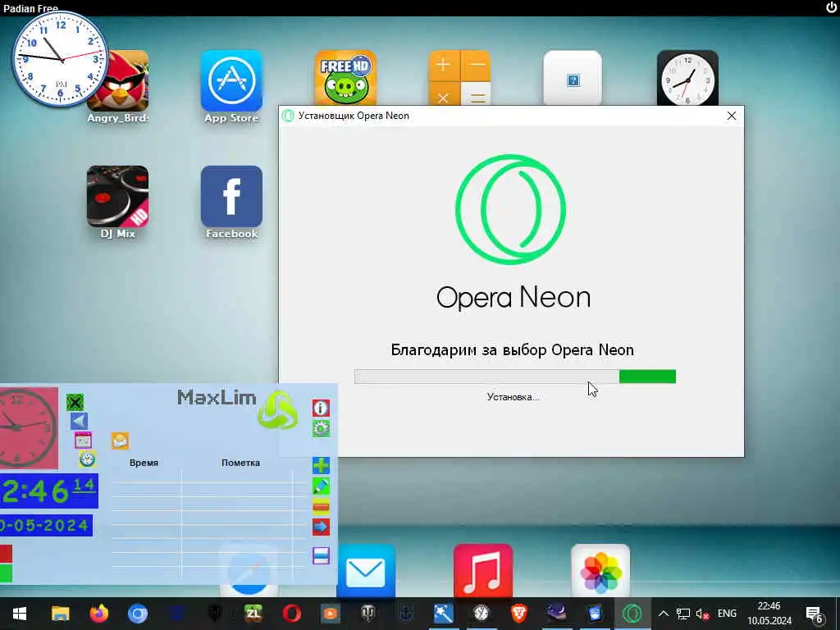Open the orange media player taskbar icon
This screenshot has height=630, width=840.
pos(330,614)
